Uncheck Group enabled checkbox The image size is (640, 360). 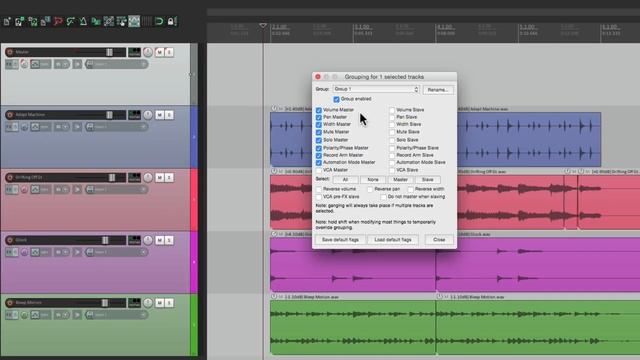tap(336, 99)
